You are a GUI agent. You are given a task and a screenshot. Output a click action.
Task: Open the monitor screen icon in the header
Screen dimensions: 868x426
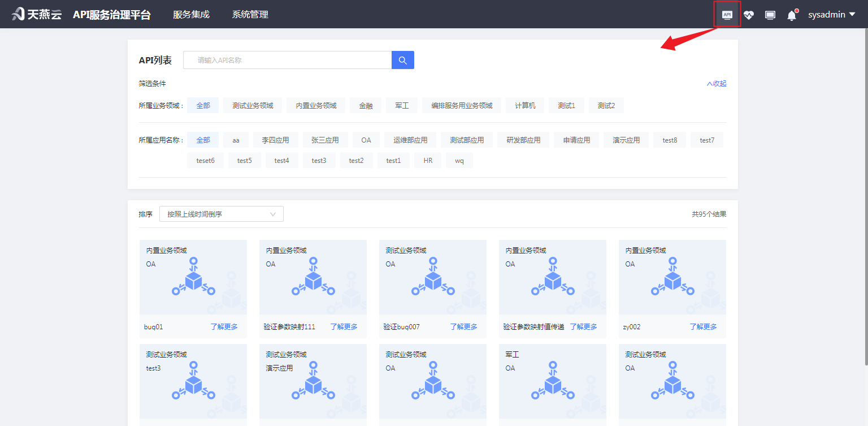(x=770, y=14)
